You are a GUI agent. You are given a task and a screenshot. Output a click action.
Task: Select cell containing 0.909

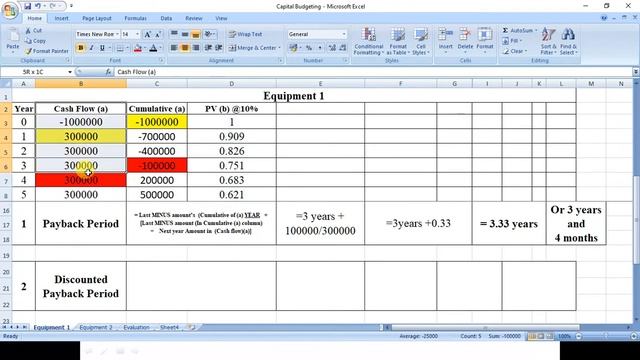click(232, 136)
